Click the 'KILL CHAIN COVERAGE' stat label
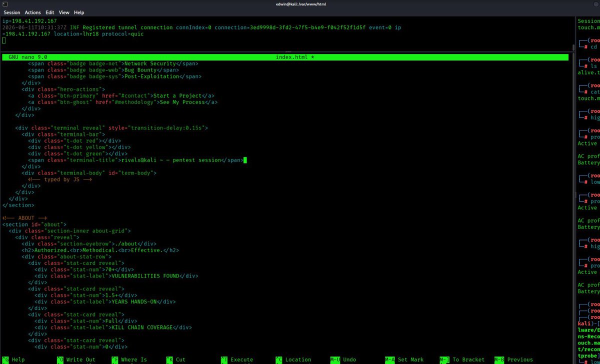 pos(141,327)
